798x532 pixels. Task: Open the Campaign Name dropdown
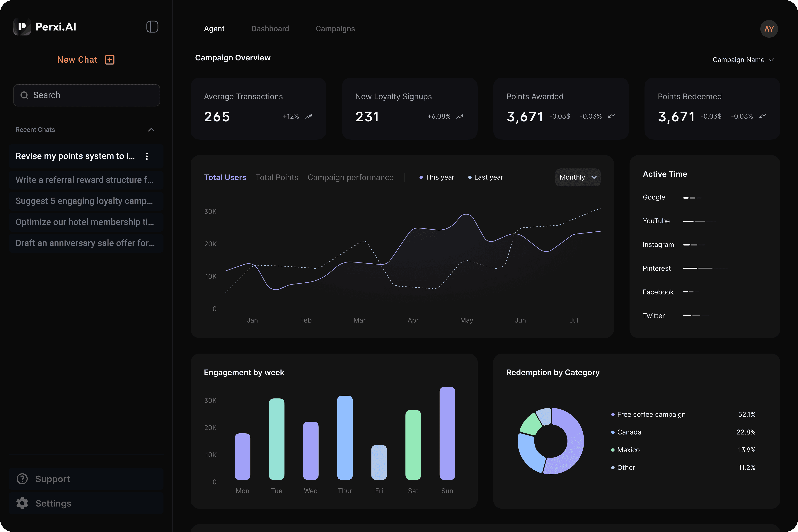click(743, 60)
